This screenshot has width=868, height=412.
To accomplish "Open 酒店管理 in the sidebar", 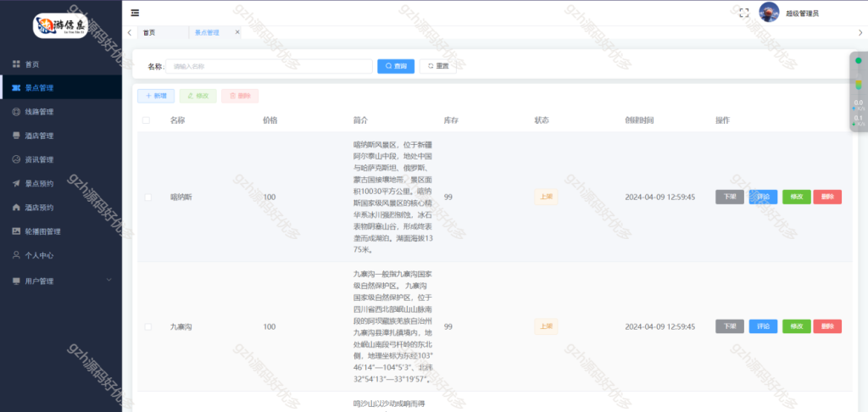I will pos(61,136).
